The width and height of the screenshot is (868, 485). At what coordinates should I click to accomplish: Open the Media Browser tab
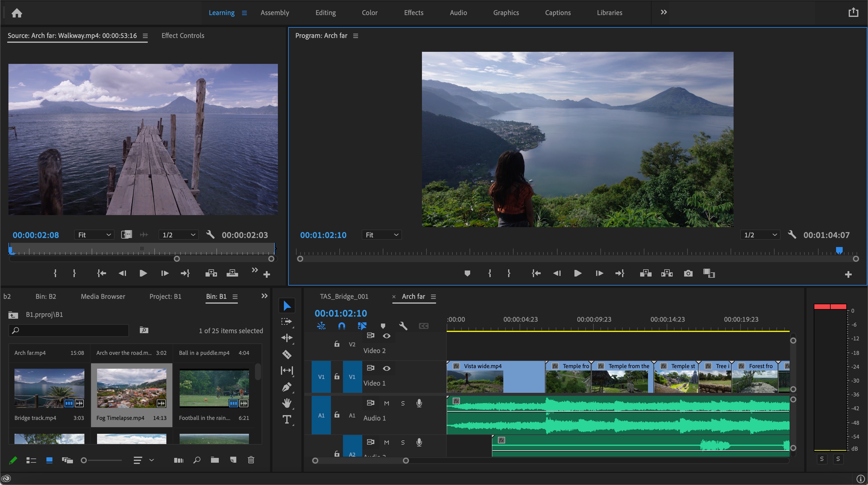(103, 296)
